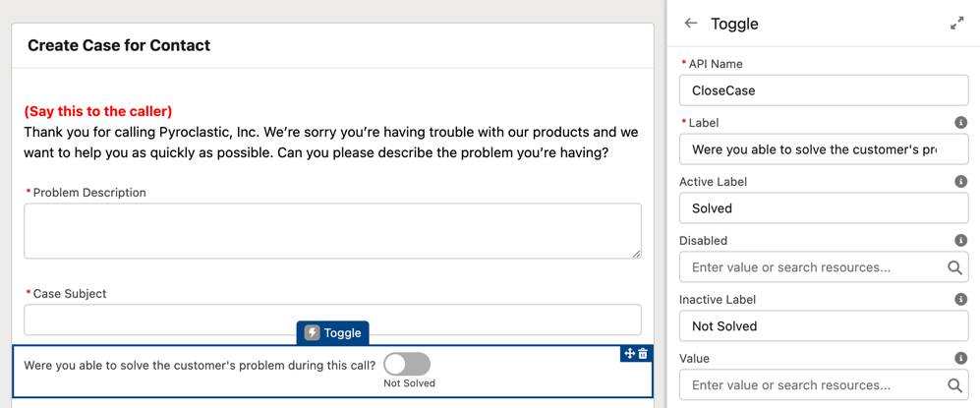This screenshot has height=408, width=980.
Task: Click the search icon in Disabled field
Action: 954,267
